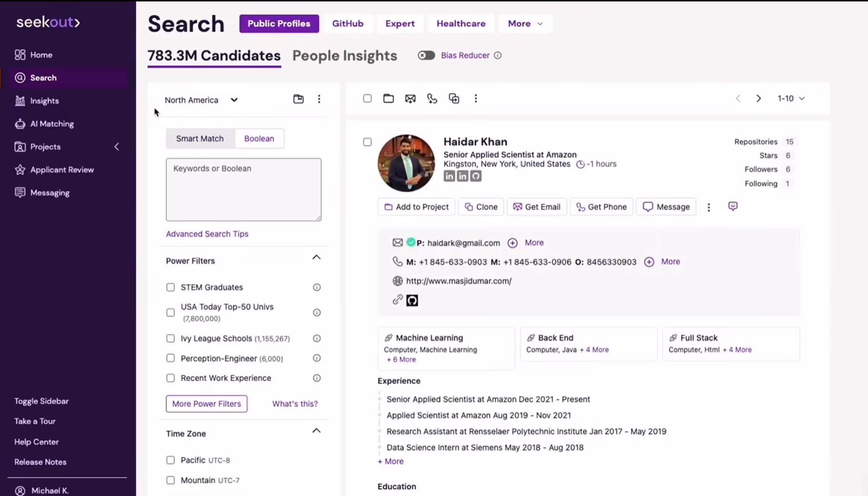Check the Recent Work Experience filter
868x496 pixels.
click(170, 378)
